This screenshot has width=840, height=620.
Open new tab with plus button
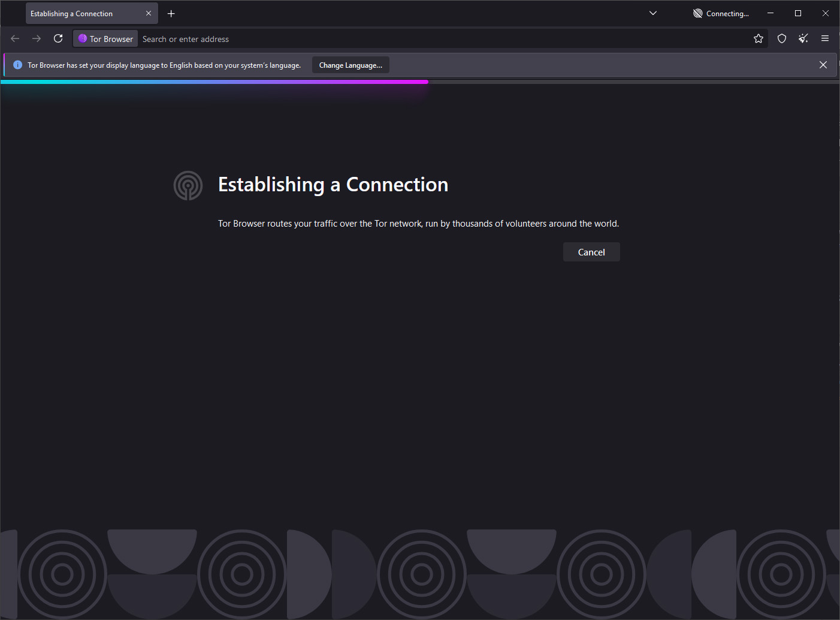point(171,13)
